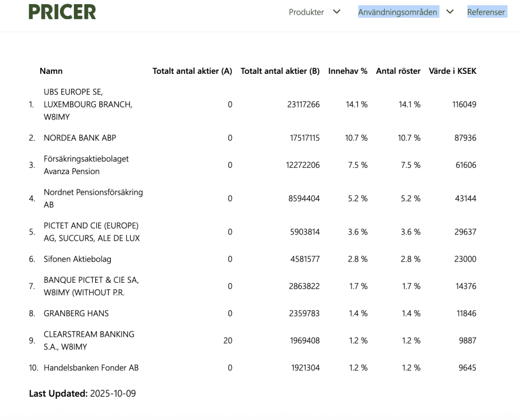Click value 9645 in Värde column
Image resolution: width=520 pixels, height=420 pixels.
[467, 368]
